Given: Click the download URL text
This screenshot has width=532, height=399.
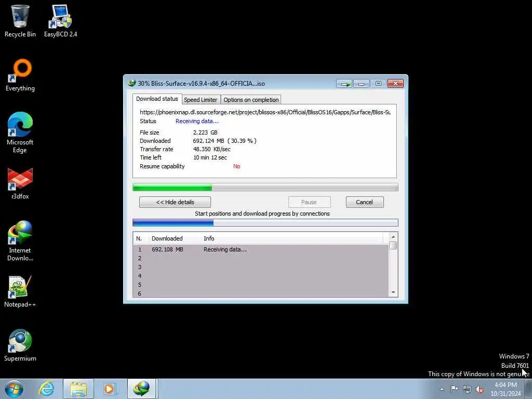Looking at the screenshot, I should (x=265, y=112).
